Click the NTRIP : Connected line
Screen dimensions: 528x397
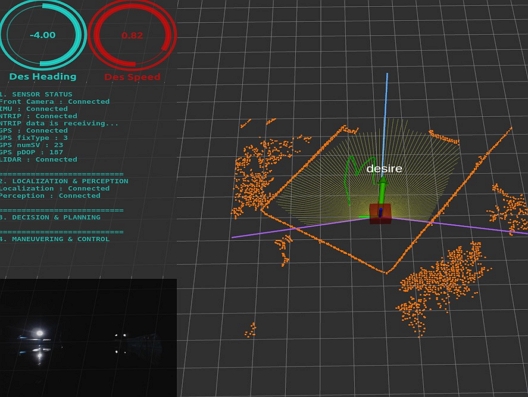(x=38, y=116)
